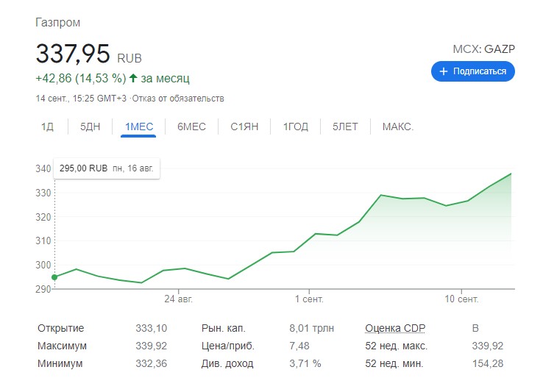Screen dimensions: 543x392
Task: Click the MCX: GAZP ticker label
Action: click(484, 49)
